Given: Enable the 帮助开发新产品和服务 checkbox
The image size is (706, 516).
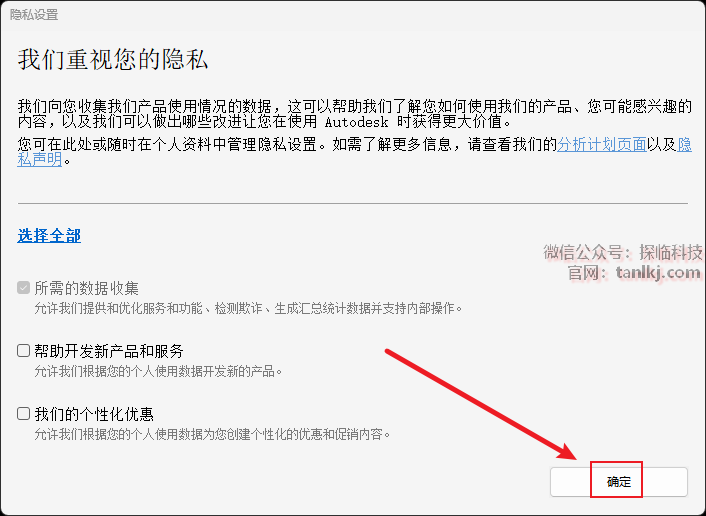Looking at the screenshot, I should [x=23, y=351].
